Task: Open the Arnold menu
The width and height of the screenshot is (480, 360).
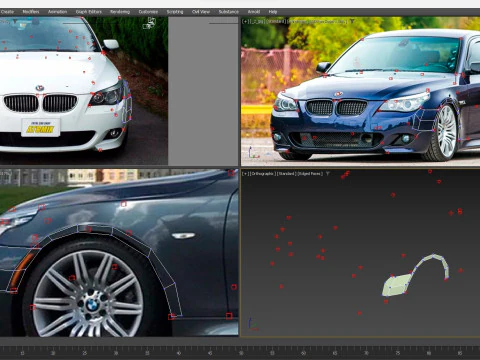Action: click(254, 12)
